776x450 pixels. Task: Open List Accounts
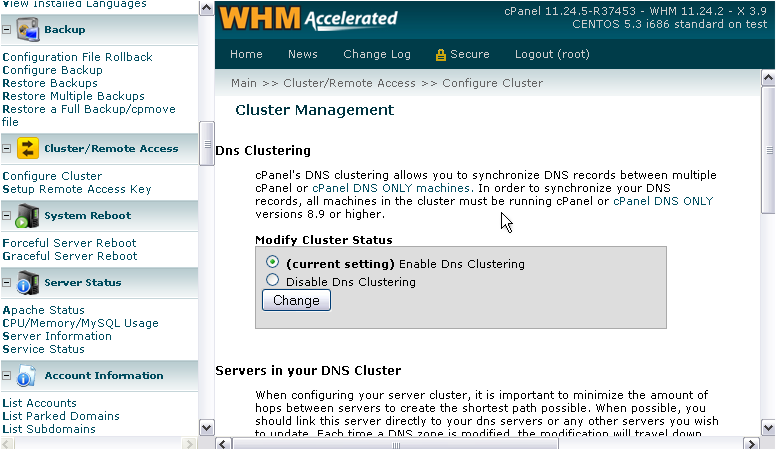pyautogui.click(x=40, y=403)
